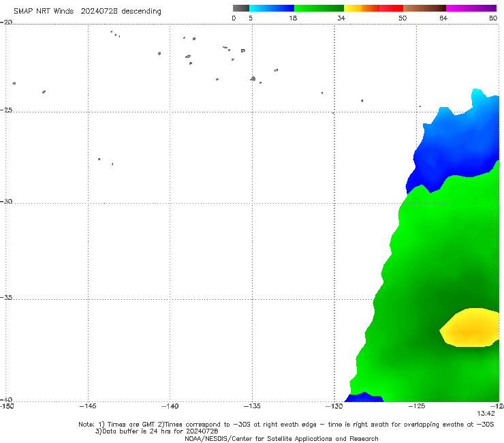Click the note line starting "Note: 1) Times are GMT"
The width and height of the screenshot is (504, 443).
286,425
